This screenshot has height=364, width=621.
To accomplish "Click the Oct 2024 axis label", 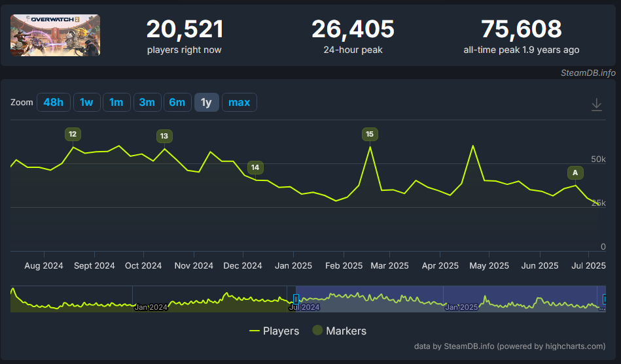I will tap(143, 265).
